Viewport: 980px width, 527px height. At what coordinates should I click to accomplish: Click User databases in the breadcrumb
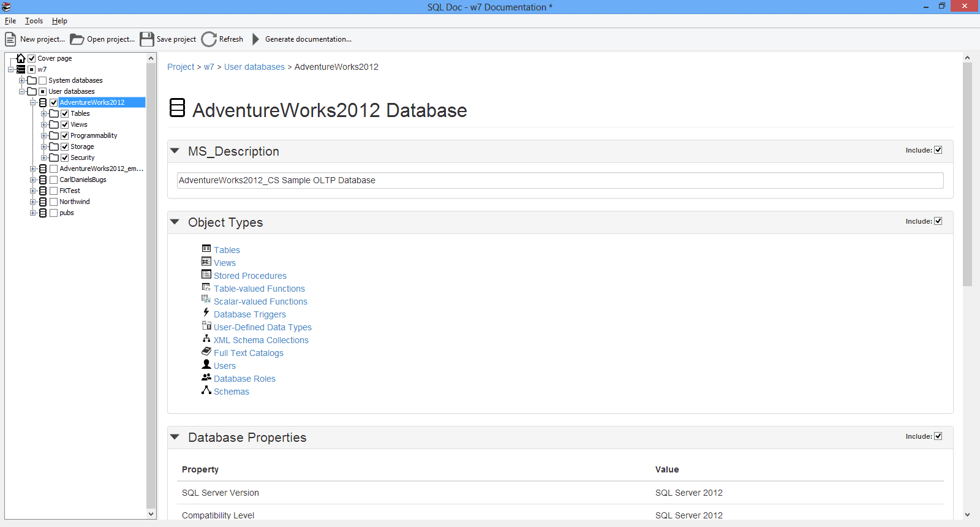click(x=254, y=67)
